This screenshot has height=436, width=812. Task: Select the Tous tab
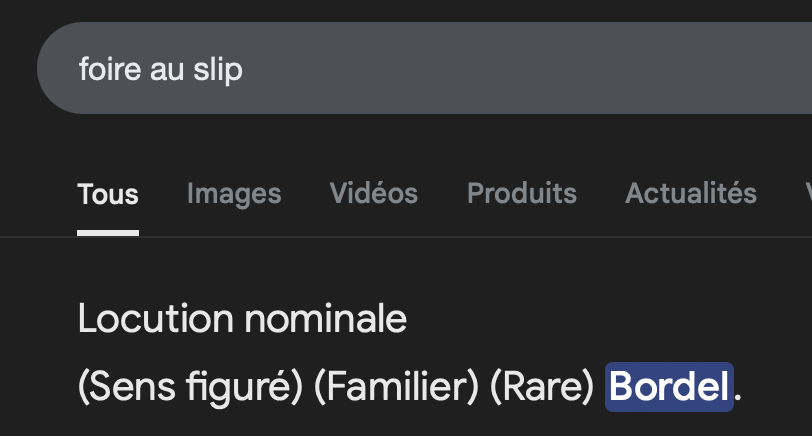108,193
